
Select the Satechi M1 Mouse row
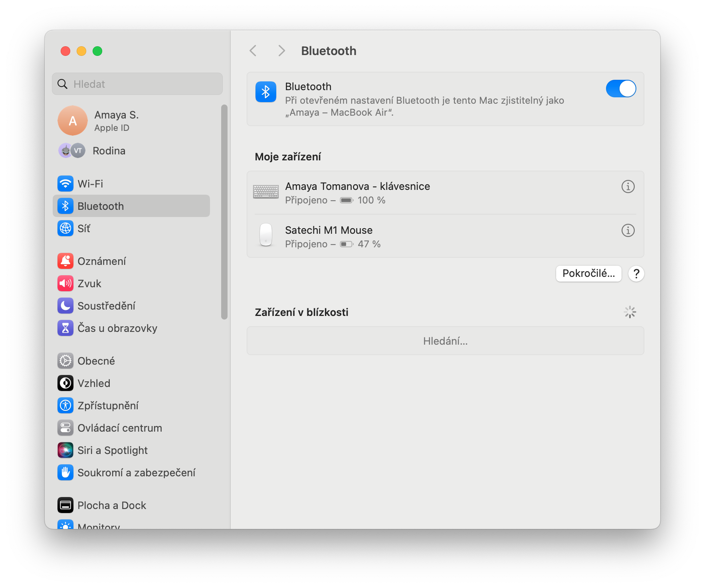point(446,236)
